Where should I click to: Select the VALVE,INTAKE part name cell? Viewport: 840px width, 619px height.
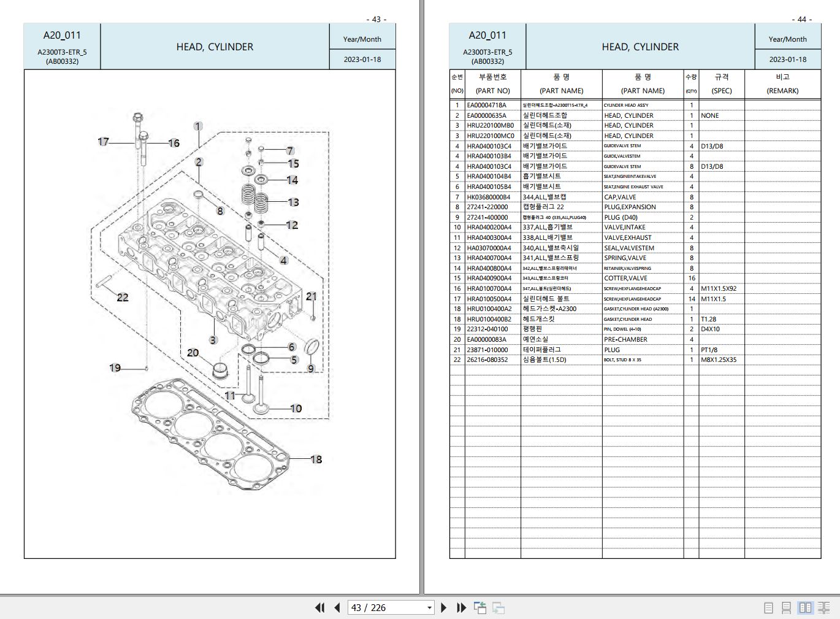[624, 228]
